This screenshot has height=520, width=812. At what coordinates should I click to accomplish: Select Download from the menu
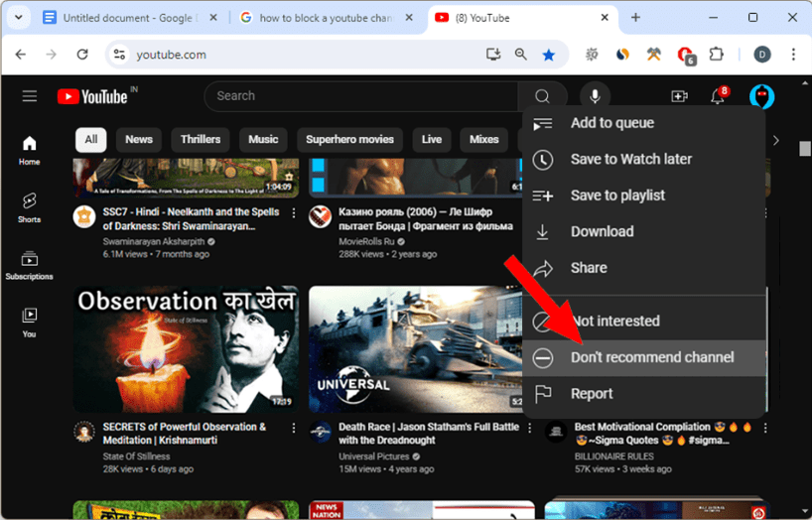tap(643, 231)
